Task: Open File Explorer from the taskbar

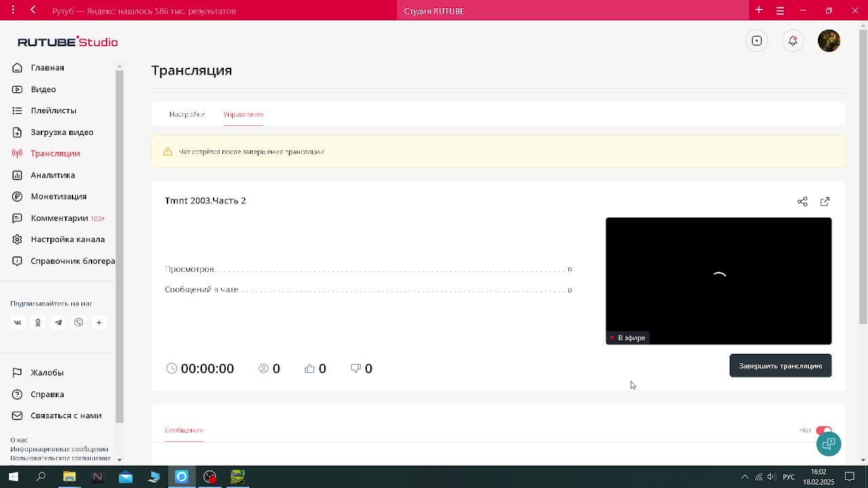Action: pyautogui.click(x=69, y=476)
